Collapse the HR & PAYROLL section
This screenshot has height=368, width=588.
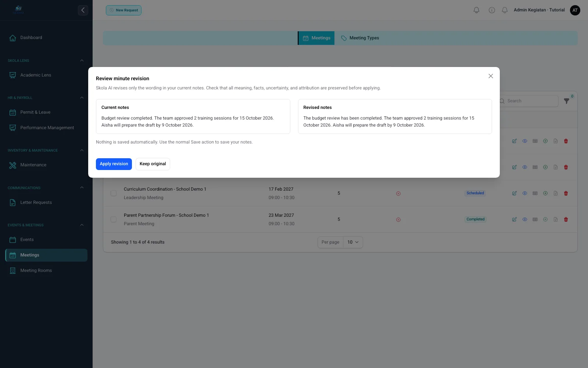tap(82, 98)
